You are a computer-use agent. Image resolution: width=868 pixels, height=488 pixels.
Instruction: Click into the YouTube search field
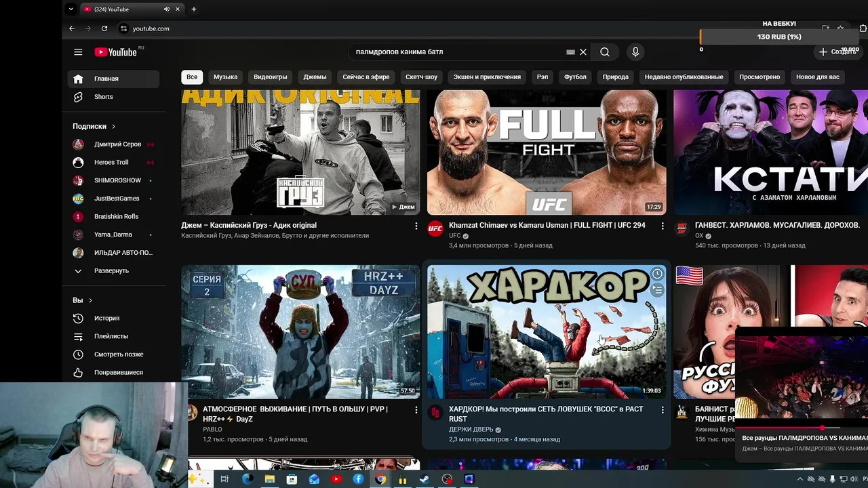(458, 52)
